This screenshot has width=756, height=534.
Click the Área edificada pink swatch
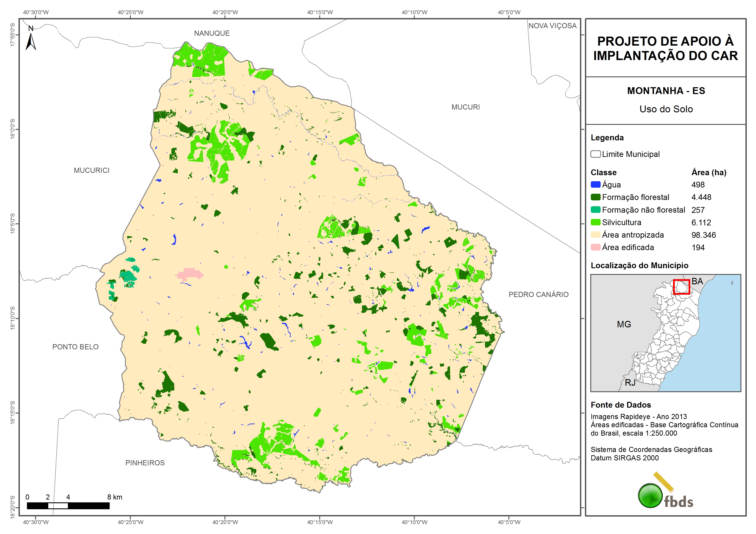[x=595, y=248]
